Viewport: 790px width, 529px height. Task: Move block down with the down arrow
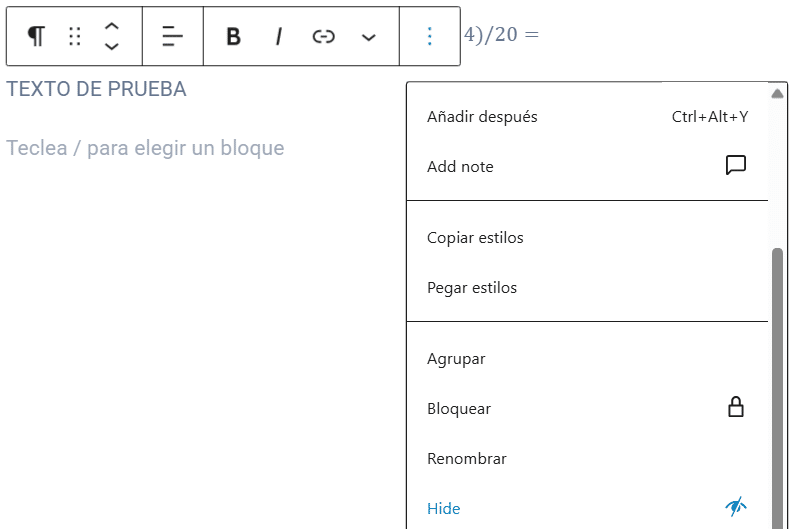[112, 47]
